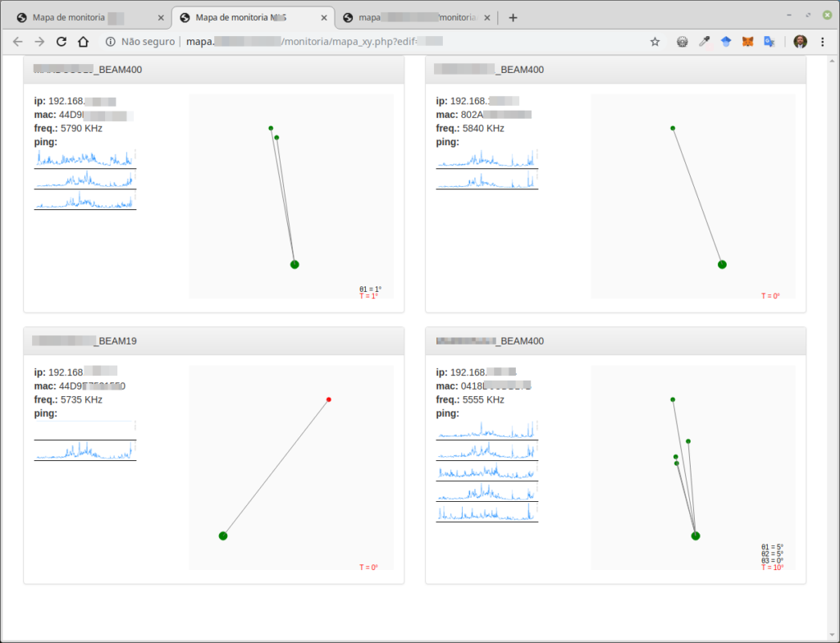Screen dimensions: 840x643
Task: Click the red endpoint node in BEAM19 map
Action: point(329,399)
